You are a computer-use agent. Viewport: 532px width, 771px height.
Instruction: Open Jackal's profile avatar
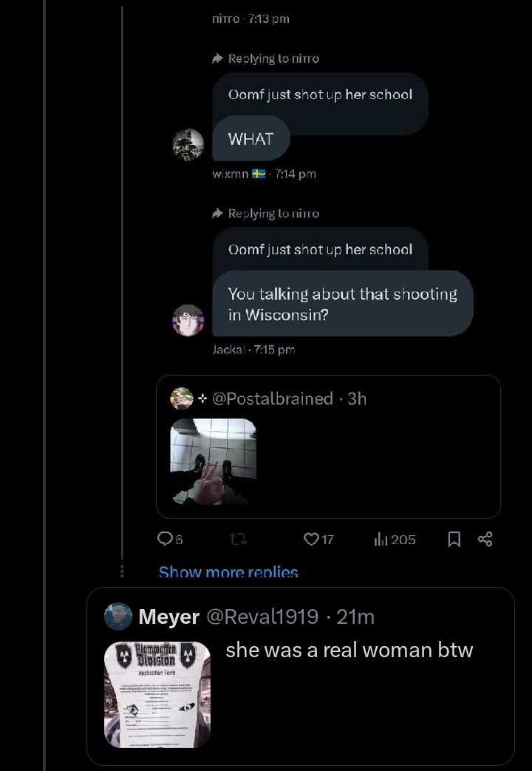pyautogui.click(x=188, y=320)
